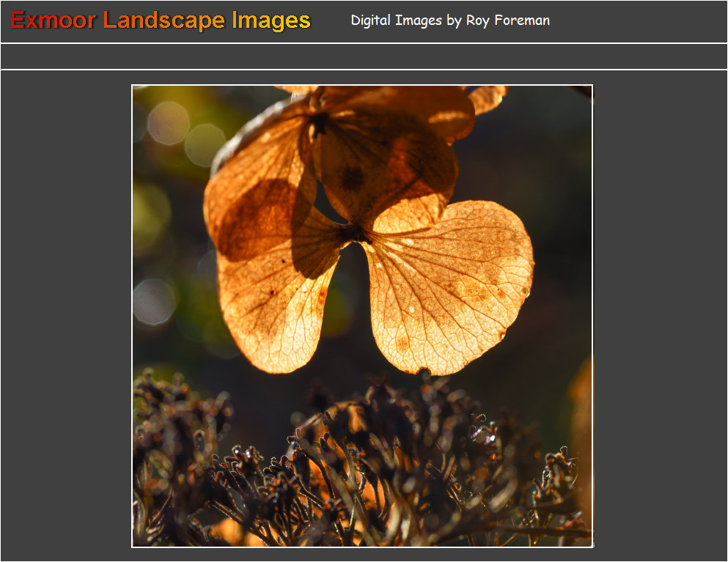Click the bokeh circle at the photo's left edge
Image resolution: width=728 pixels, height=562 pixels.
point(153,301)
